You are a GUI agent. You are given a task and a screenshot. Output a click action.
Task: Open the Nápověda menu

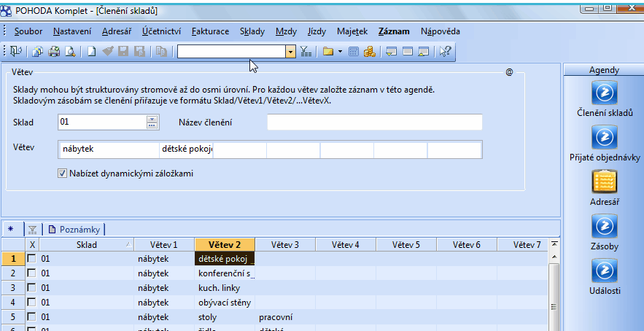click(441, 31)
